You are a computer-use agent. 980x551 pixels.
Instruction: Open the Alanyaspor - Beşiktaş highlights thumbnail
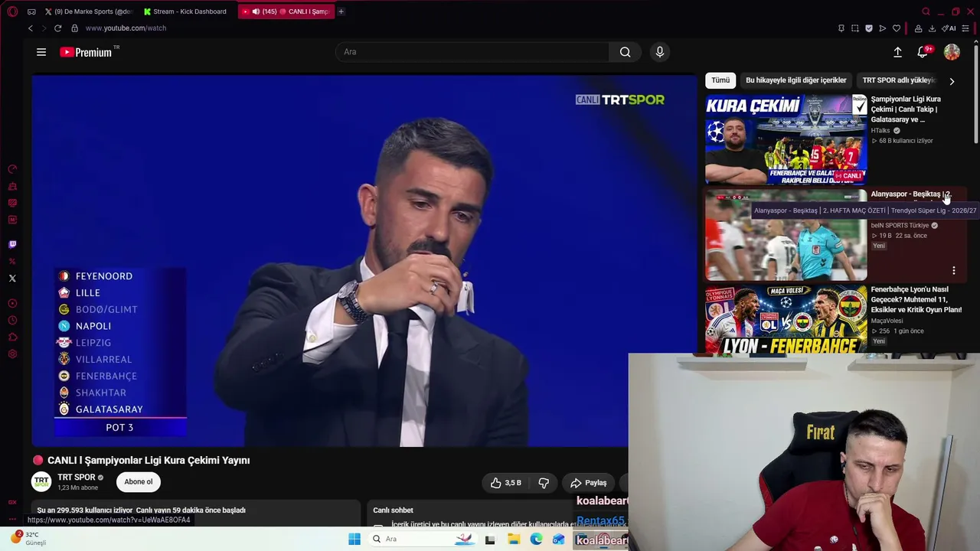click(x=786, y=235)
